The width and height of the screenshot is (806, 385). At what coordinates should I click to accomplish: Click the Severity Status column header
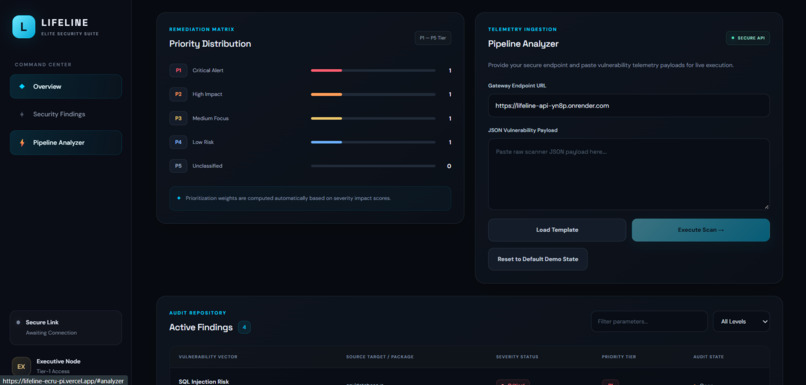(517, 357)
